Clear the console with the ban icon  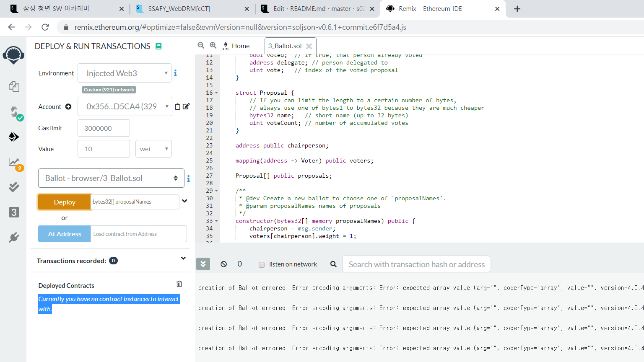[224, 264]
